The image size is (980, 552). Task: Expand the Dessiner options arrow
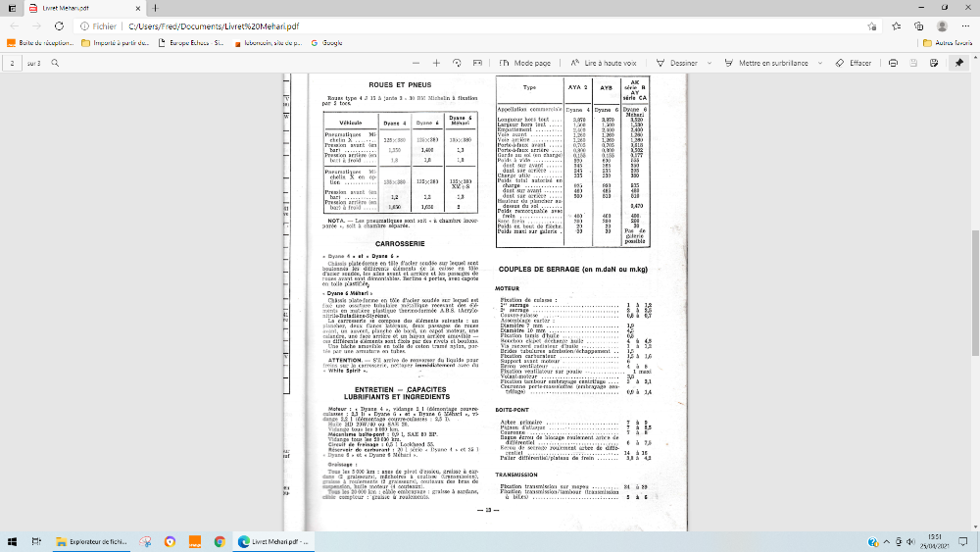(710, 63)
